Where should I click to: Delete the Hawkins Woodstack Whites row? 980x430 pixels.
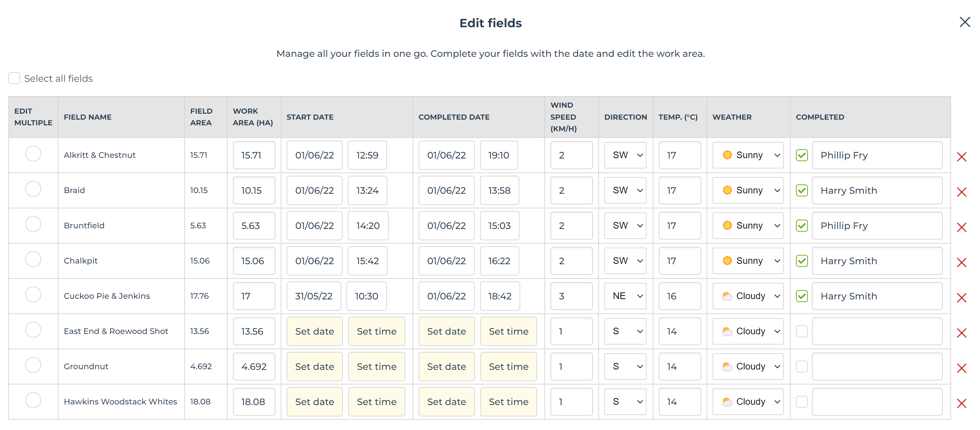click(x=961, y=403)
